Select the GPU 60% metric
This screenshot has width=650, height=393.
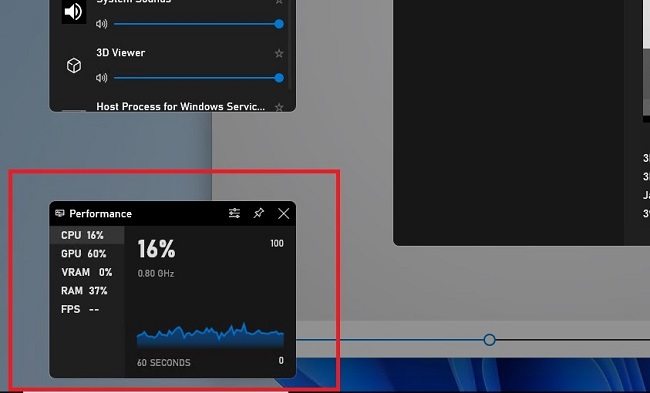click(x=87, y=254)
